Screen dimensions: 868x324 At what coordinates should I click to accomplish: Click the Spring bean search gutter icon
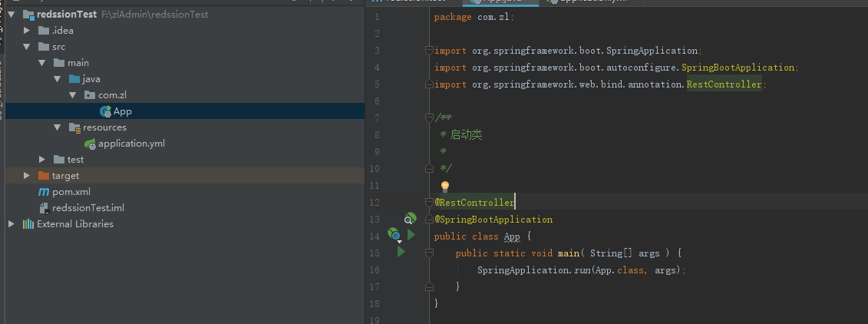pyautogui.click(x=411, y=219)
